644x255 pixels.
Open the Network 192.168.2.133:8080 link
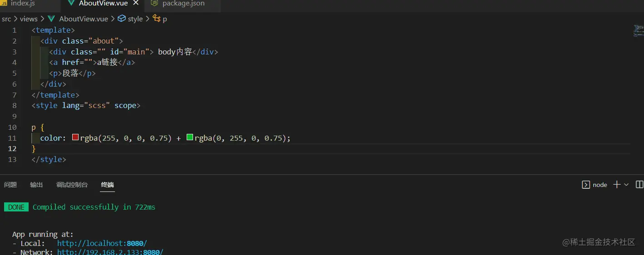click(110, 252)
